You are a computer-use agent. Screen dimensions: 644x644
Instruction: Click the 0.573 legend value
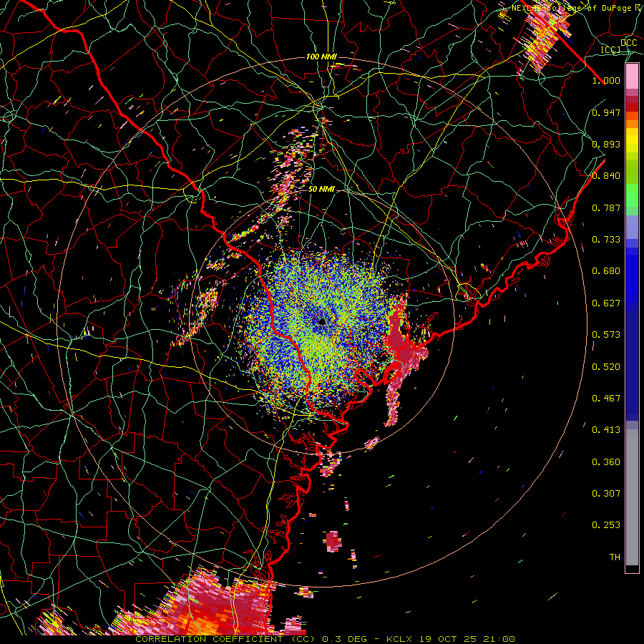point(606,335)
